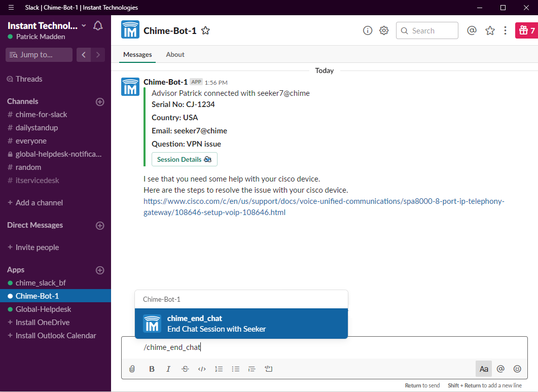538x392 pixels.
Task: Show mentions and reactions
Action: (x=472, y=30)
